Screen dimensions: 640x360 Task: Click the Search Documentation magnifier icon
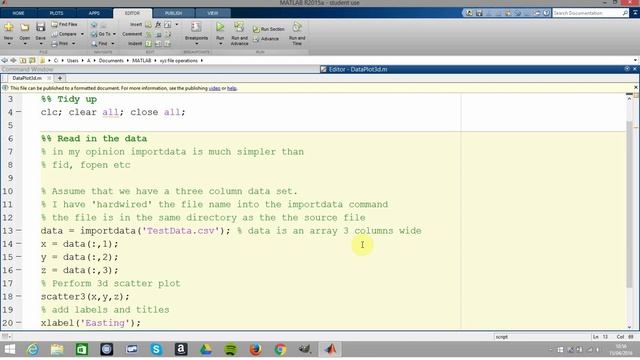[625, 13]
